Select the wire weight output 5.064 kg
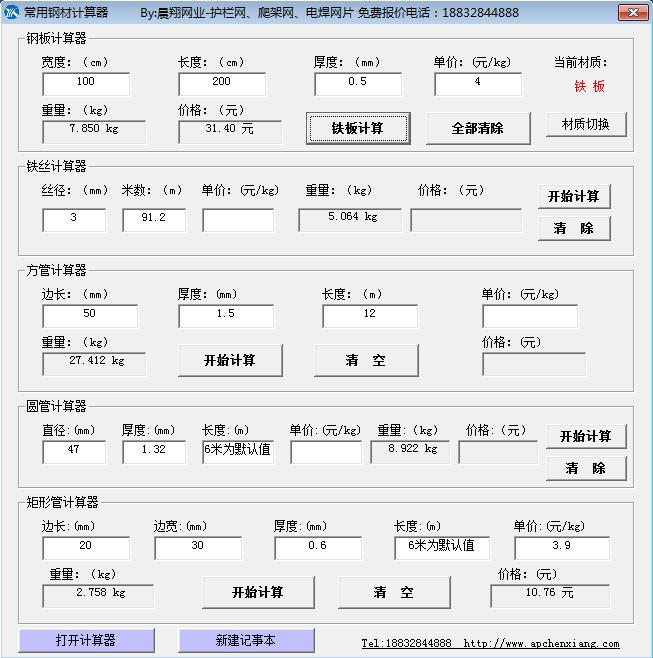The height and width of the screenshot is (658, 653). [x=350, y=219]
